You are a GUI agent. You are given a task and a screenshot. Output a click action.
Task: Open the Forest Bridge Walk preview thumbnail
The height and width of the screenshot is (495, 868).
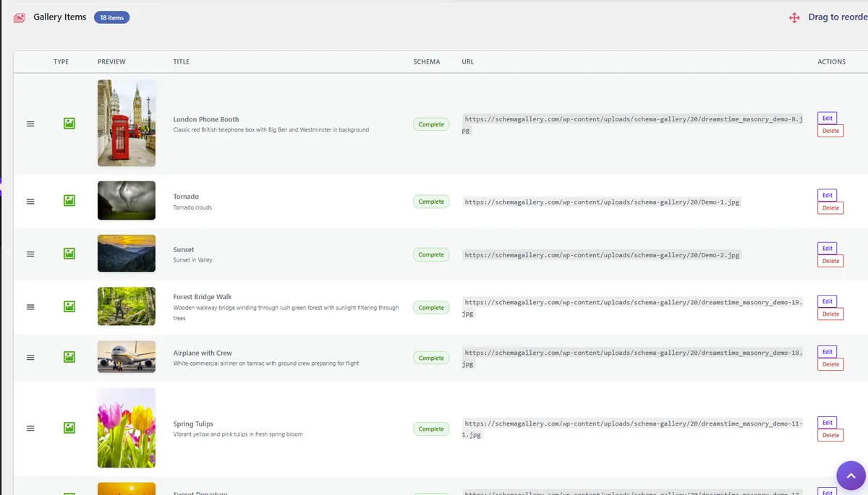coord(127,306)
